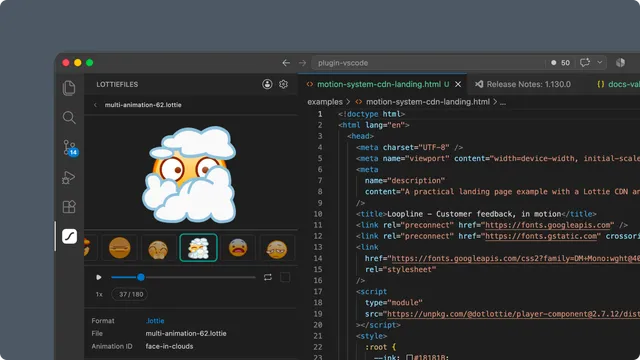Click the examples breadcrumb

325,102
